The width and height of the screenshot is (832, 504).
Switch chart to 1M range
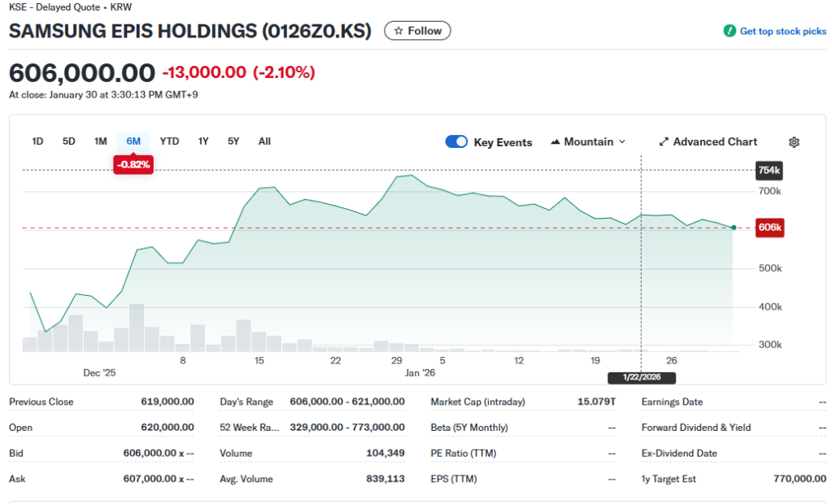(x=101, y=141)
